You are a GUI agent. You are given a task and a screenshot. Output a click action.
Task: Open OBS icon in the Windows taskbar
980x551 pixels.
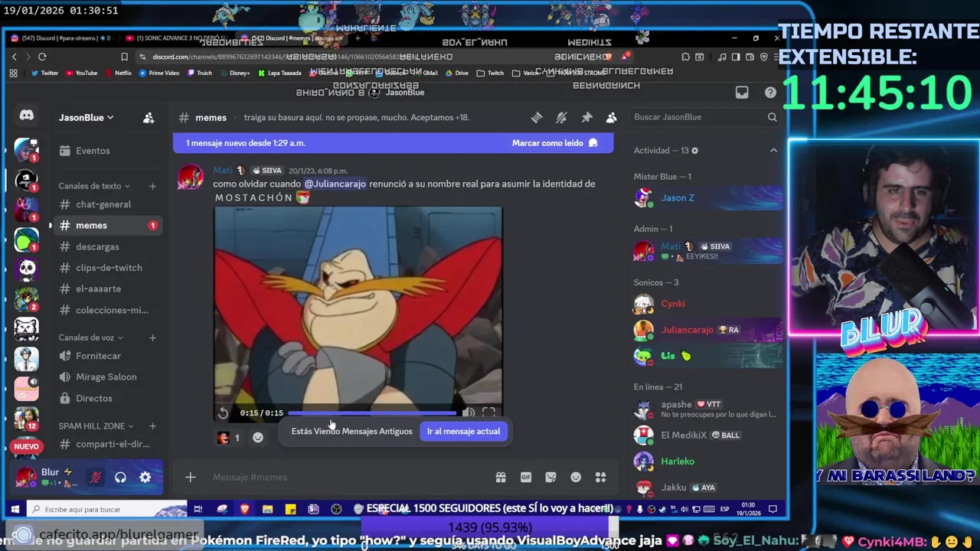click(336, 509)
